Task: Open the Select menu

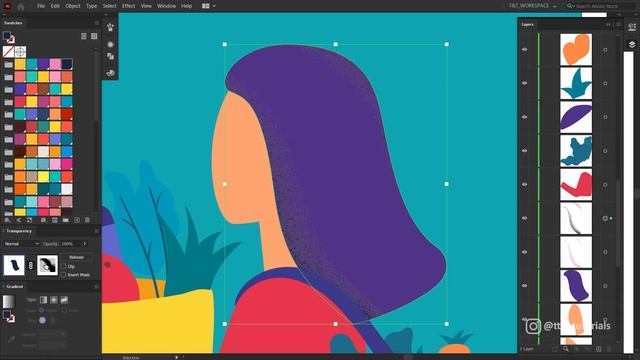Action: (109, 6)
